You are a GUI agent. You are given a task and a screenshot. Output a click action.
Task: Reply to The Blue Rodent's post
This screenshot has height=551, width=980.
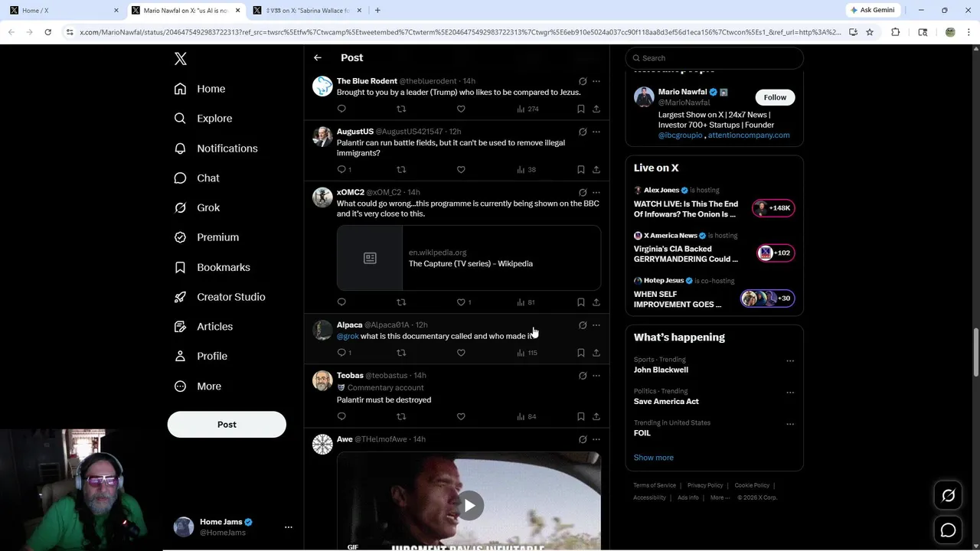point(341,109)
